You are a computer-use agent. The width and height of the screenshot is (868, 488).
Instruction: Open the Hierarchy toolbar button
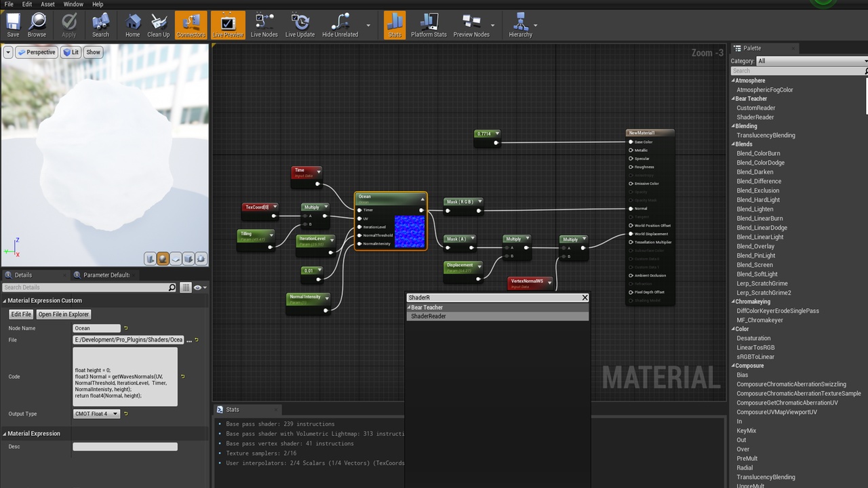pos(520,25)
